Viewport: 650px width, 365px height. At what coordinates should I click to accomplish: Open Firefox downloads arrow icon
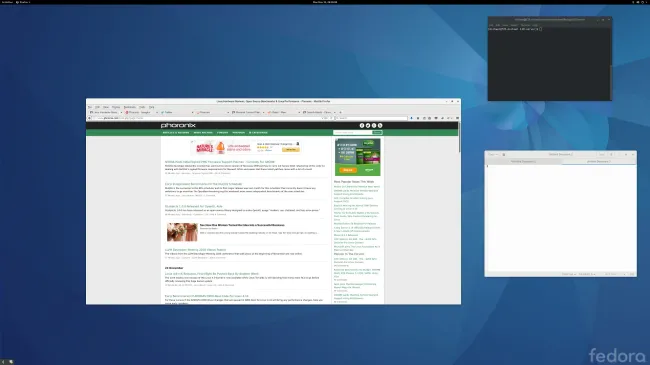click(411, 118)
